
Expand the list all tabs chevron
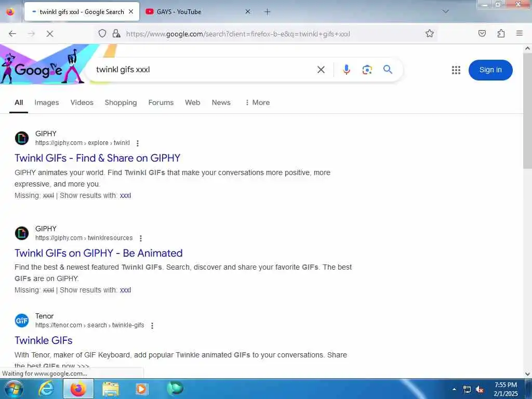(446, 11)
